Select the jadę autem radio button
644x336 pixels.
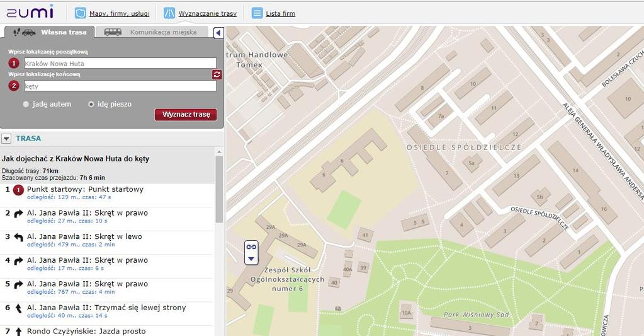click(x=26, y=105)
